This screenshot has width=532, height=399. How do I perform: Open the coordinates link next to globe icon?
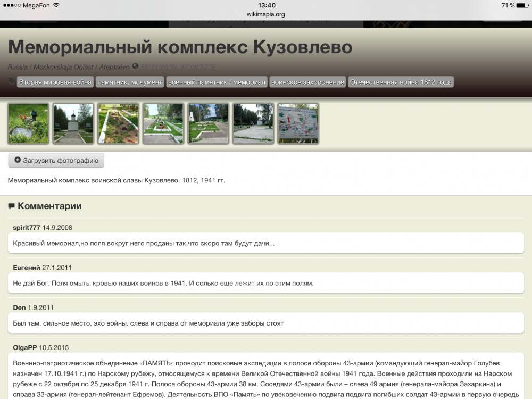click(178, 67)
